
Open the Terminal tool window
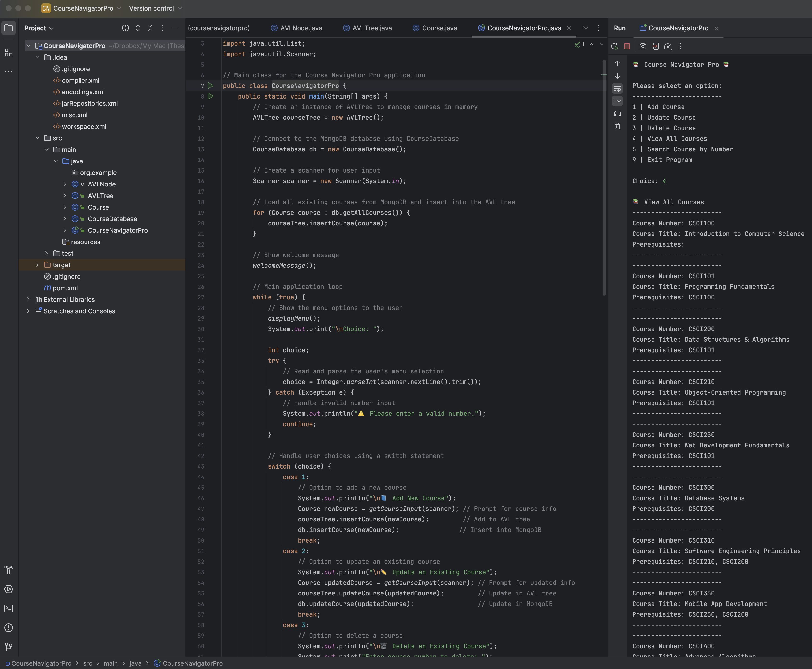click(8, 608)
